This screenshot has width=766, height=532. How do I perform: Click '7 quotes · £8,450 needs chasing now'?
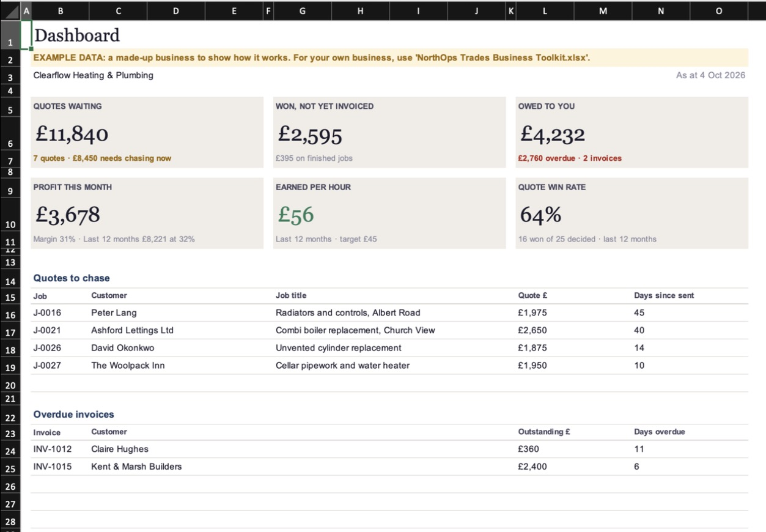(x=102, y=158)
